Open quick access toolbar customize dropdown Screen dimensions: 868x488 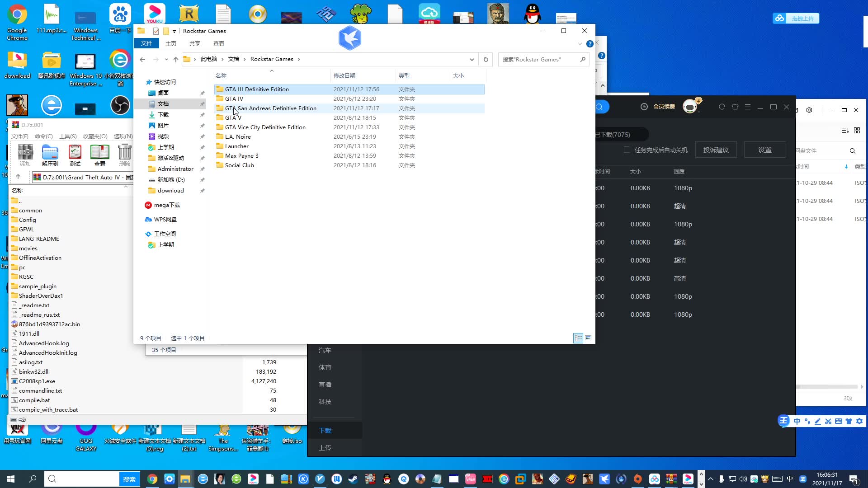click(174, 31)
